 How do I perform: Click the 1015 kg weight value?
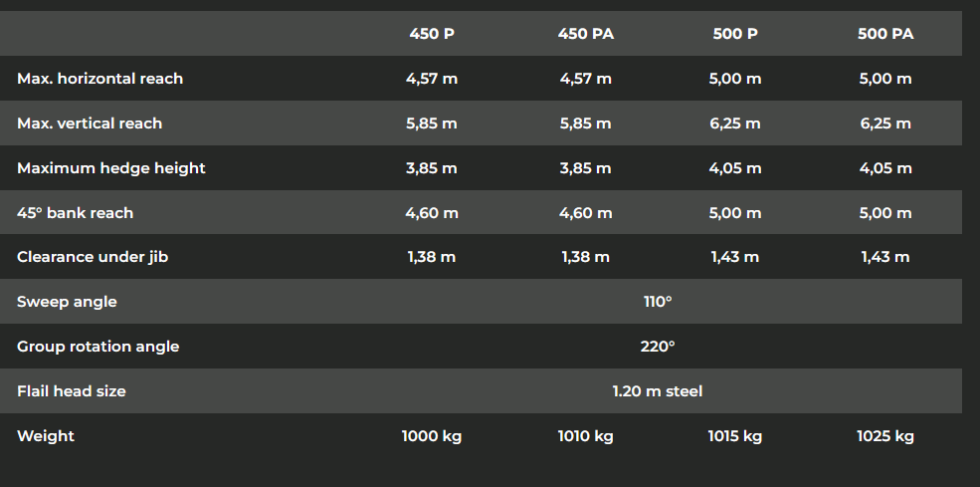(x=735, y=436)
